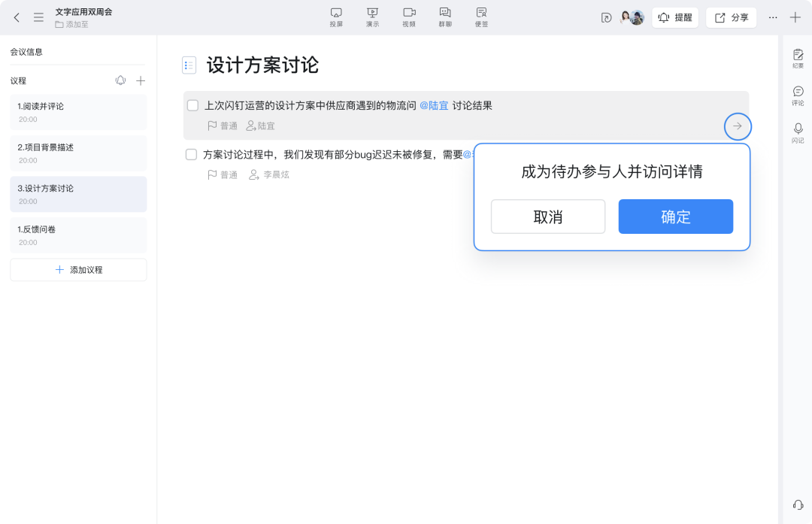Toggle the left sidebar menu icon

coord(38,17)
